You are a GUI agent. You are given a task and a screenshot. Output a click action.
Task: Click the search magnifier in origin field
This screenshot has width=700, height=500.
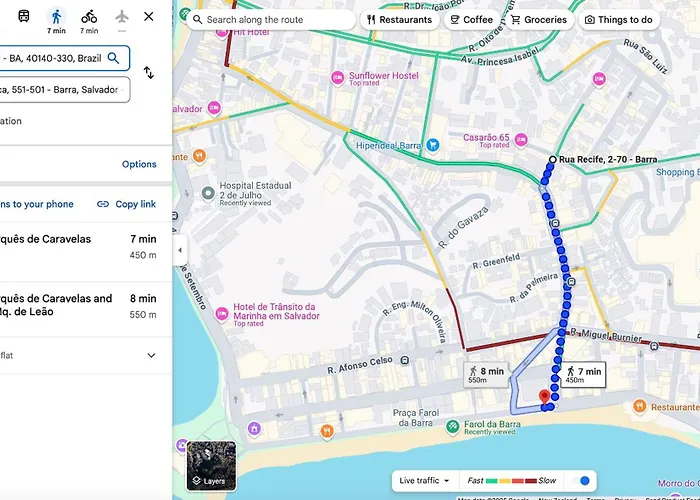click(113, 58)
